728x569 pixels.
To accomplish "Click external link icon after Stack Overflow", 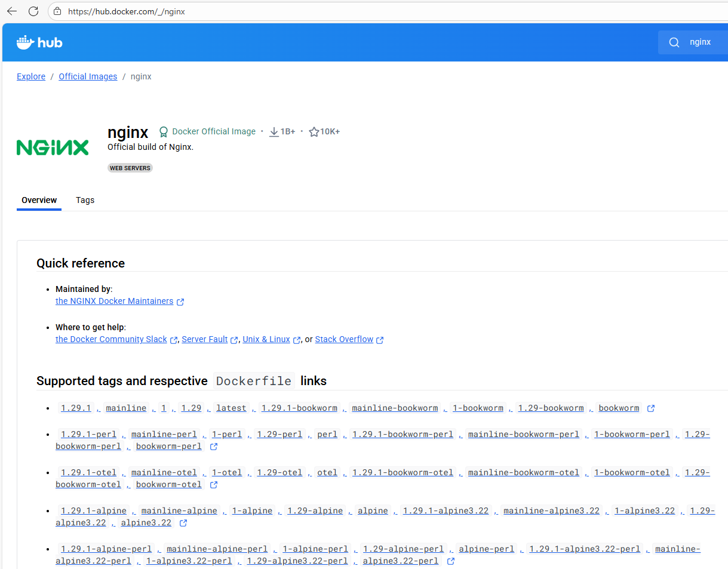I will [x=380, y=340].
